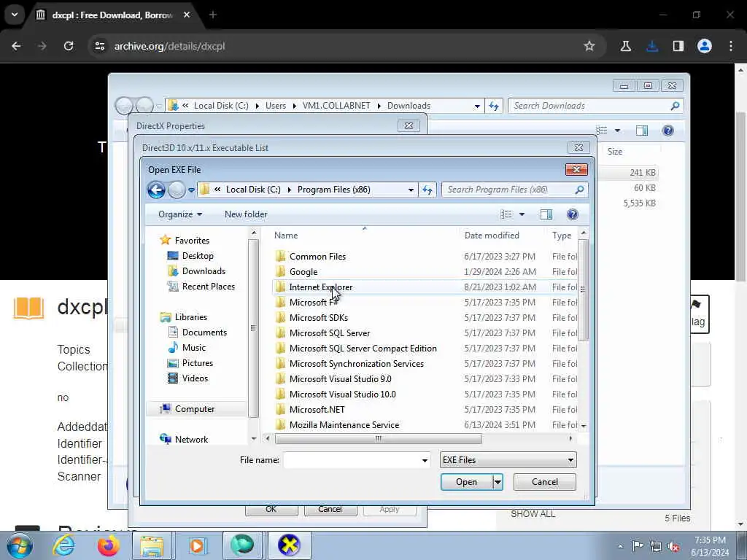Screen dimensions: 747x560
Task: Open Chrome three-dot menu
Action: [x=731, y=46]
